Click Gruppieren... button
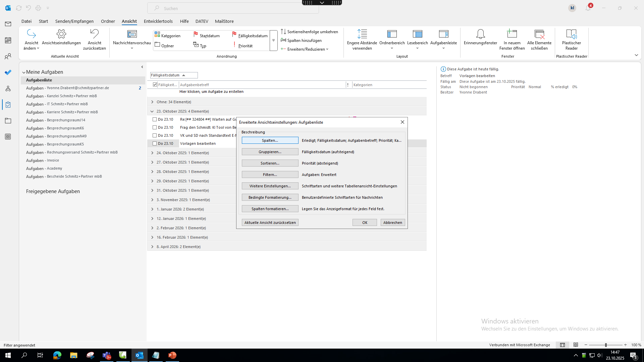The height and width of the screenshot is (362, 644). (x=270, y=152)
